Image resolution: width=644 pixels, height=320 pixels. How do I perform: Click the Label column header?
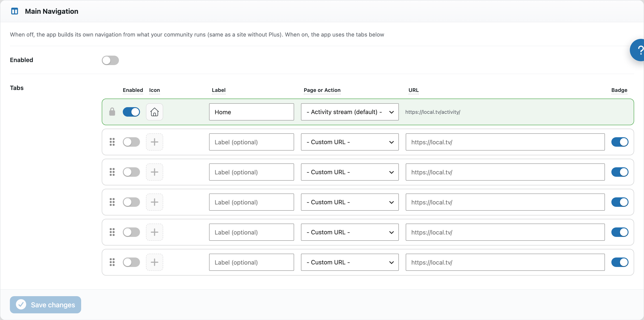(x=219, y=90)
